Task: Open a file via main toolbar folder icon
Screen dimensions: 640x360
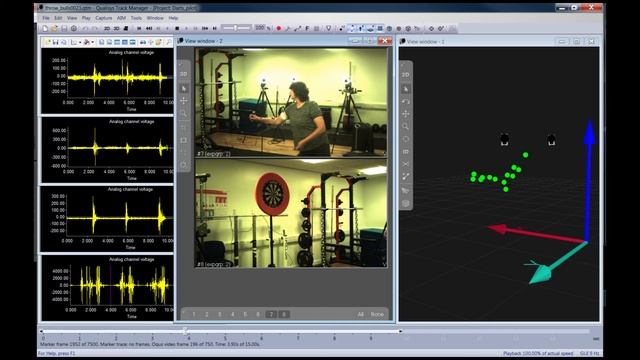Action: 54,29
